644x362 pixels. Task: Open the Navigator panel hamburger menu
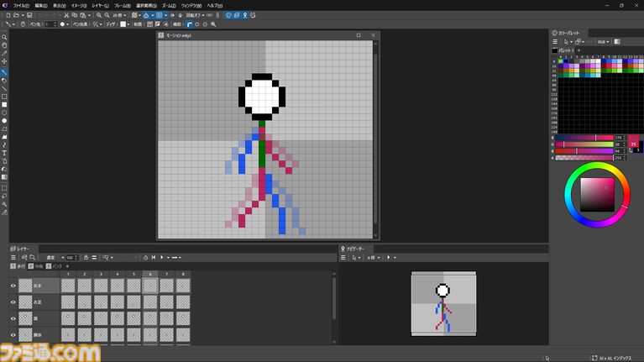pyautogui.click(x=343, y=258)
